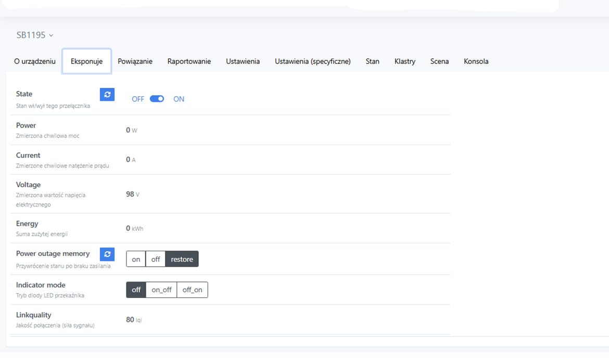Viewport: 609px width, 364px height.
Task: Select the Eksponuje tab
Action: click(86, 61)
